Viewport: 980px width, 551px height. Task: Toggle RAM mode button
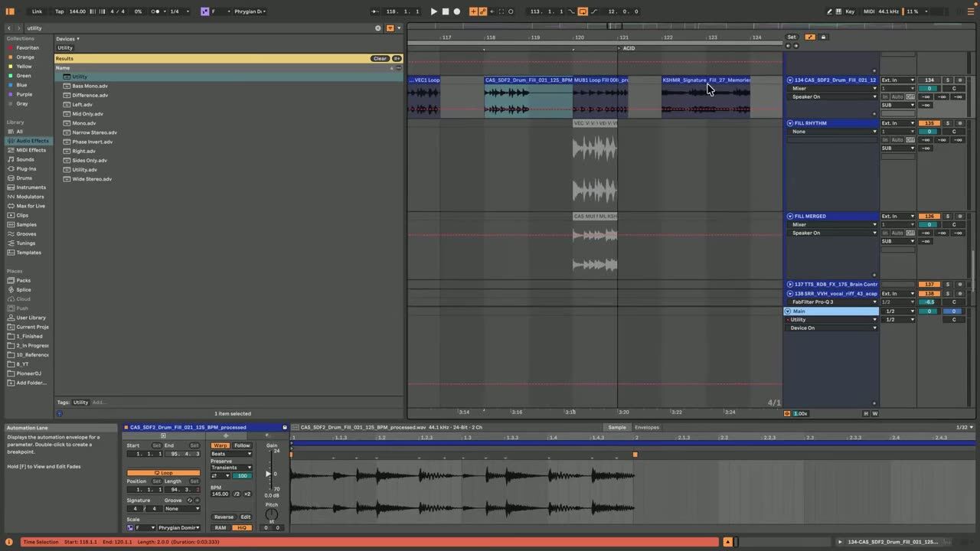220,527
